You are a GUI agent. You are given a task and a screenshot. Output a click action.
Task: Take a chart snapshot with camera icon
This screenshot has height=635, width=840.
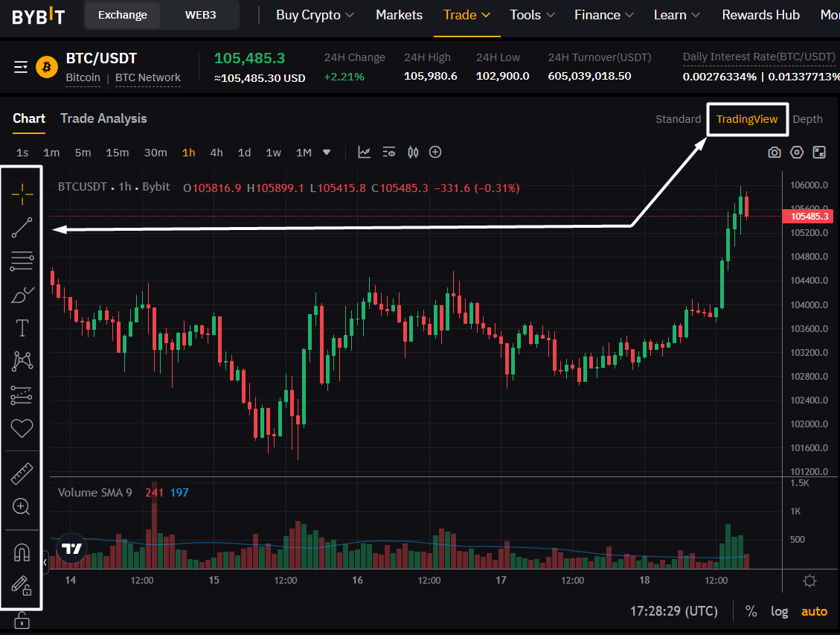pyautogui.click(x=775, y=153)
